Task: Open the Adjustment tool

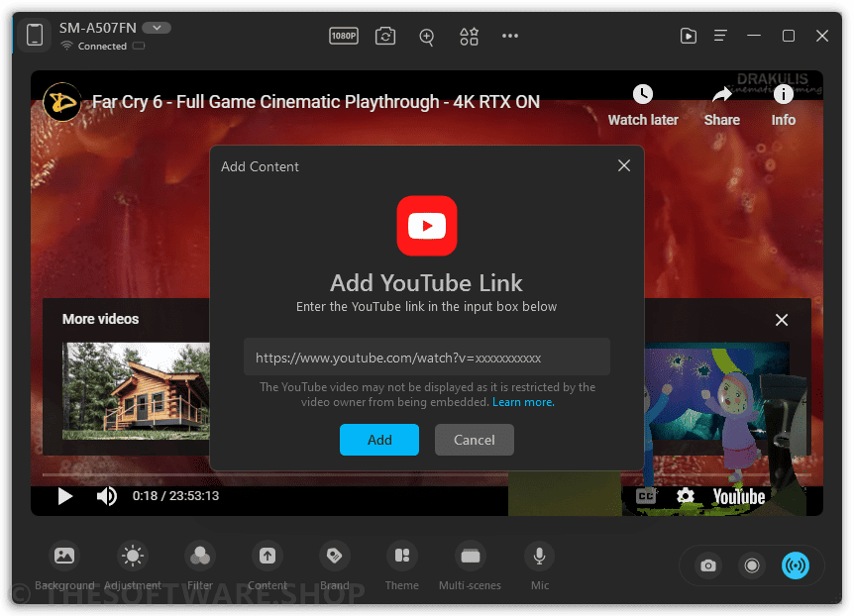Action: click(133, 566)
